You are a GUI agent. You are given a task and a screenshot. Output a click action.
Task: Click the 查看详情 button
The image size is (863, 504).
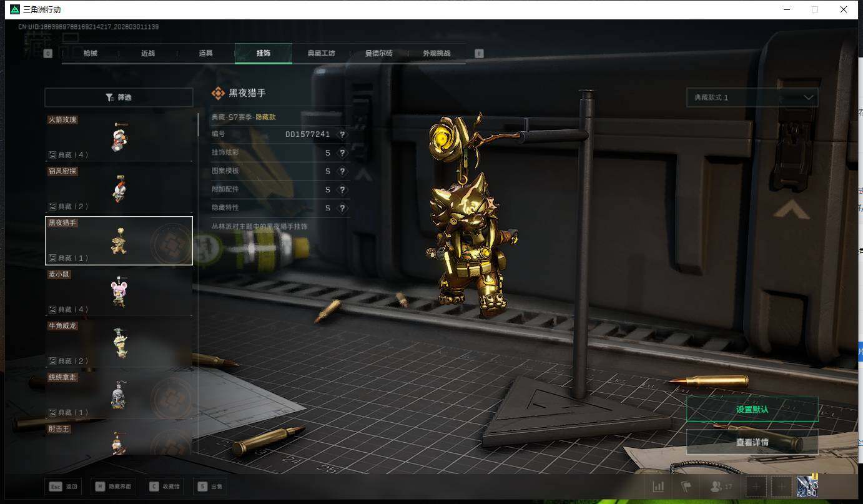pos(752,442)
